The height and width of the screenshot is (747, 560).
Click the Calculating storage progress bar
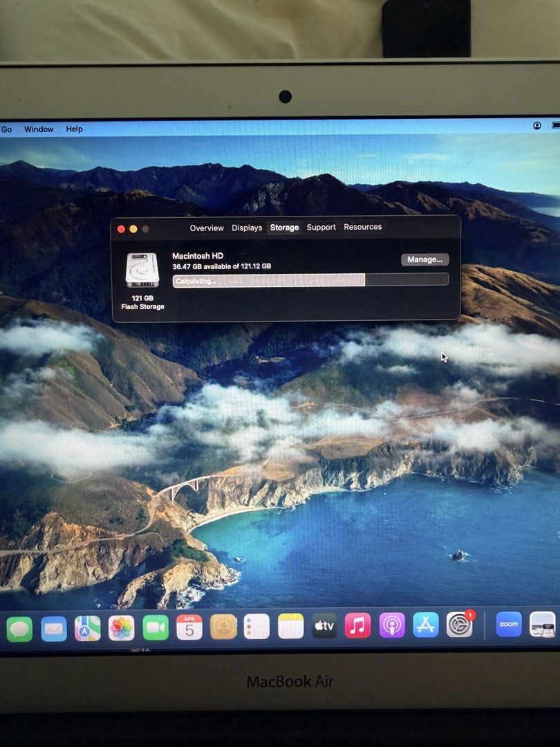(x=310, y=280)
